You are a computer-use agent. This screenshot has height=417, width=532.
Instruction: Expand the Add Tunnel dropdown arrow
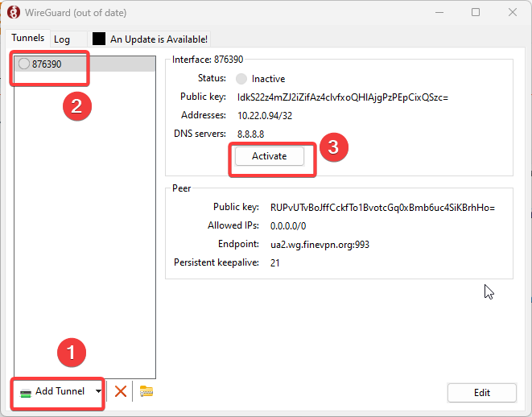click(98, 391)
